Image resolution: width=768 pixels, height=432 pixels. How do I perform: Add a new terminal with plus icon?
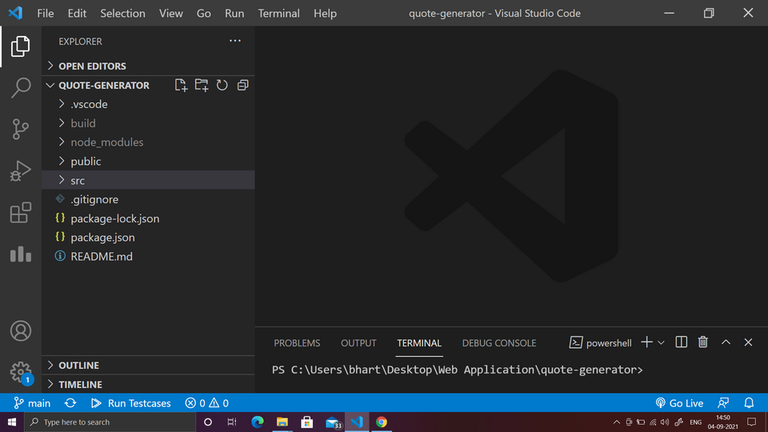[x=647, y=342]
